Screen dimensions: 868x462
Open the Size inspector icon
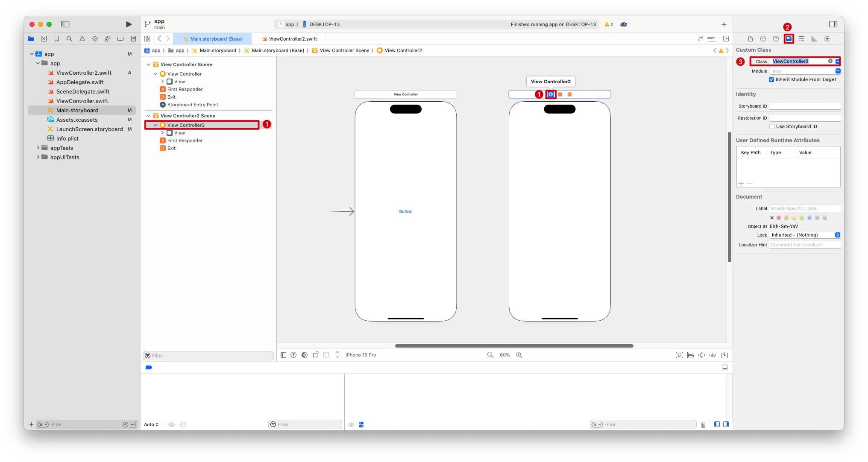(814, 39)
